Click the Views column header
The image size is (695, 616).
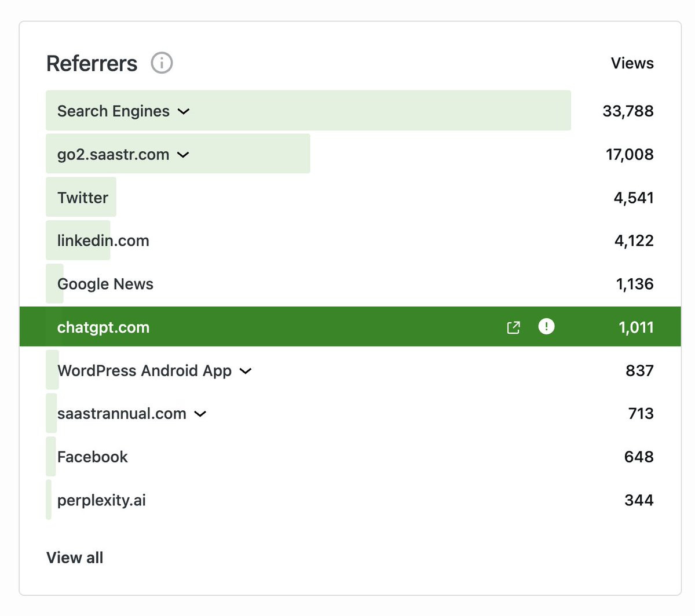tap(632, 63)
